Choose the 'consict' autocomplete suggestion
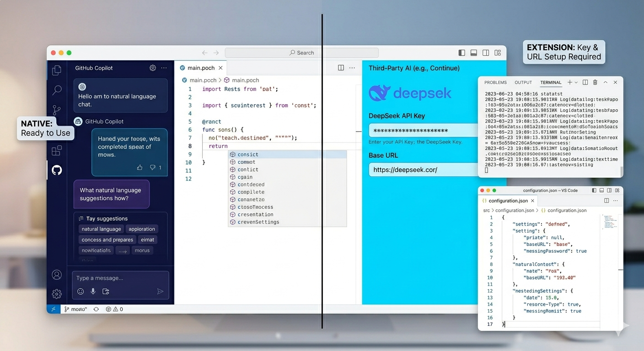644x351 pixels. 287,154
